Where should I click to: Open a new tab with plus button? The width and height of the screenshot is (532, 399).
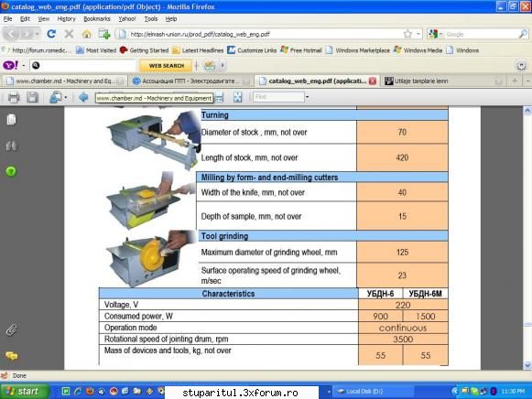[x=515, y=81]
